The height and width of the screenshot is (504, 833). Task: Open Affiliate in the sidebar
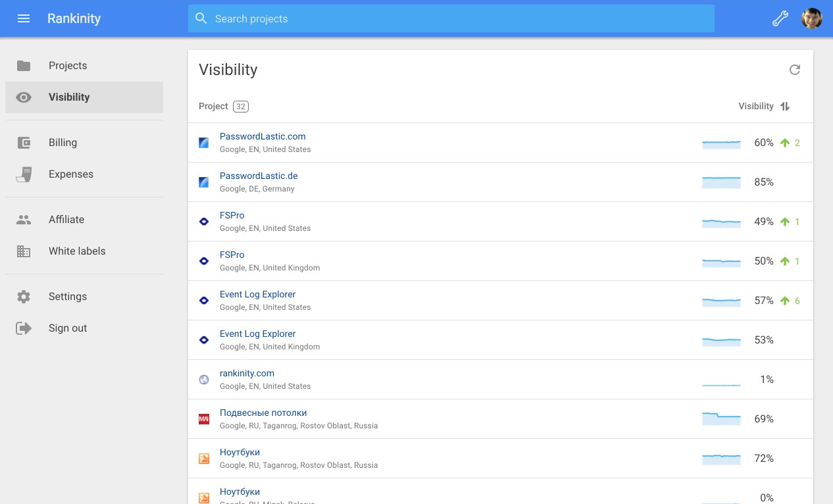click(x=84, y=220)
